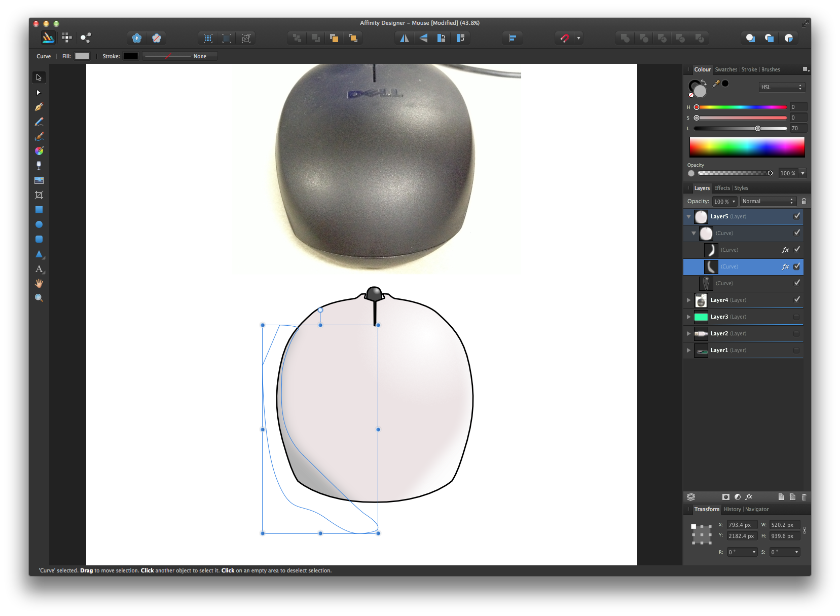Image resolution: width=840 pixels, height=616 pixels.
Task: Click the delete layer trash icon
Action: click(804, 497)
